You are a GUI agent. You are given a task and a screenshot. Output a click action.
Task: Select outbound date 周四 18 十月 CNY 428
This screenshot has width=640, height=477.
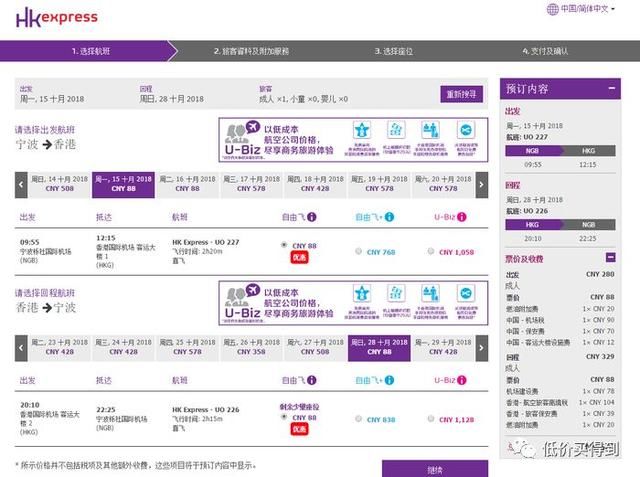click(x=315, y=184)
